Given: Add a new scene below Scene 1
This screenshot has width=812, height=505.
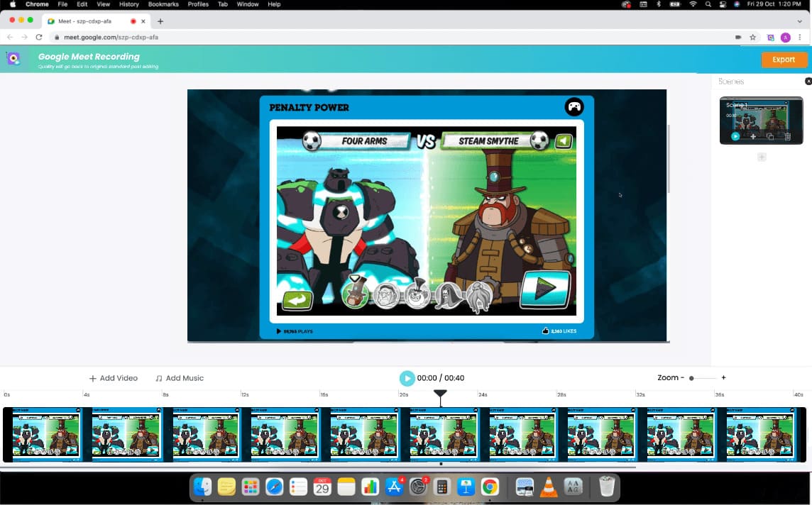Looking at the screenshot, I should pyautogui.click(x=762, y=157).
